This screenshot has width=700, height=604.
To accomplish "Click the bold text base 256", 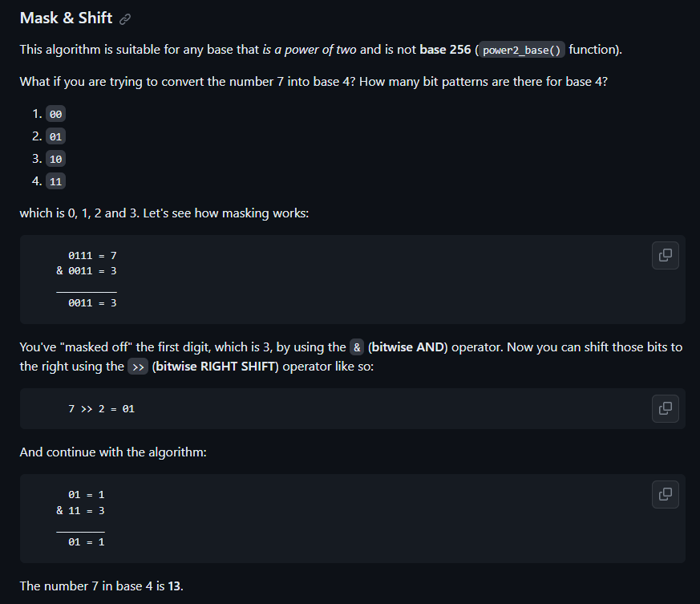I will [x=445, y=49].
